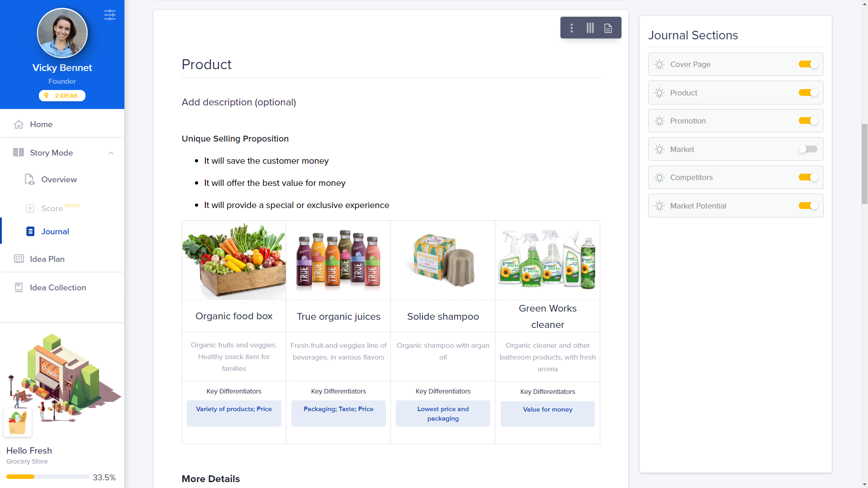The height and width of the screenshot is (488, 868).
Task: Switch to the Score tab in the sidebar
Action: pyautogui.click(x=52, y=208)
